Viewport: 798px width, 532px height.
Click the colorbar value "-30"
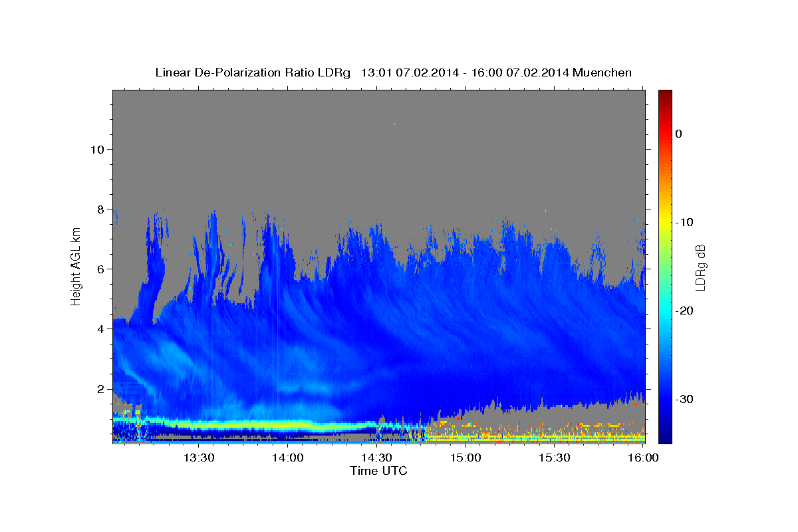(685, 399)
